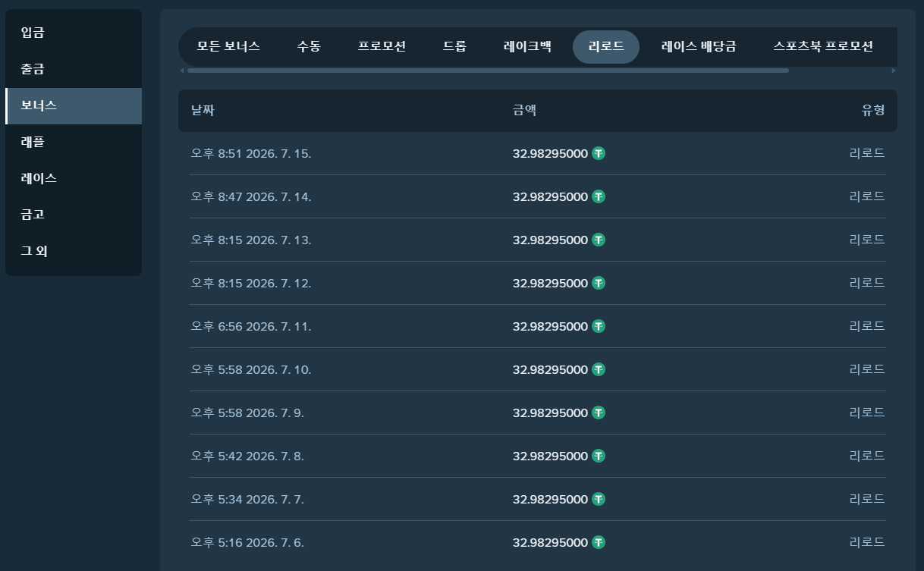The image size is (924, 571).
Task: Open the 레이스 sidebar section
Action: pos(74,178)
